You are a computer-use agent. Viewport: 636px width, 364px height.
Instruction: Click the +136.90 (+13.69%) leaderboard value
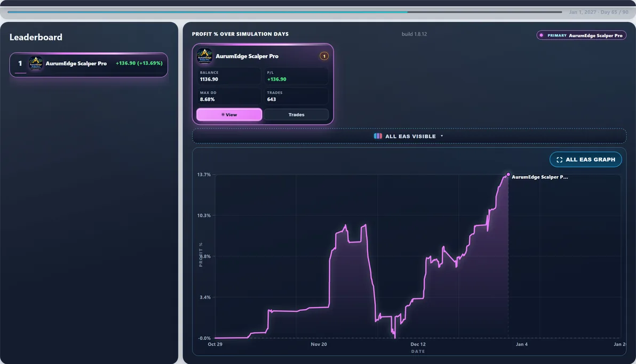(x=139, y=63)
